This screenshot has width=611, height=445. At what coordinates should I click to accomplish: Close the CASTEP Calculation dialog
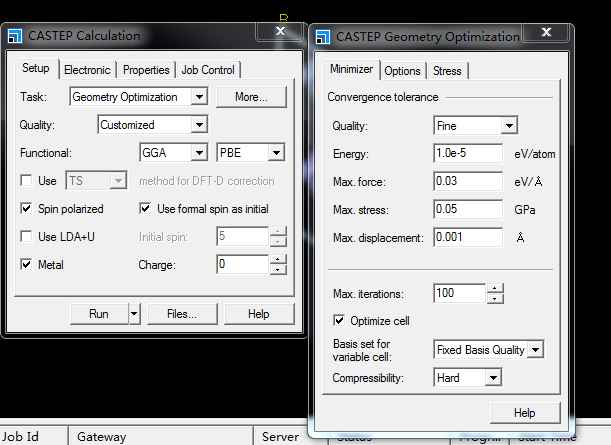[x=280, y=31]
